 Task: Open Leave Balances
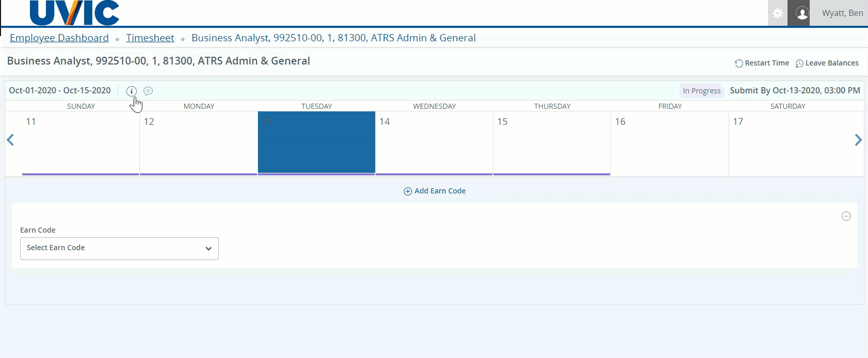click(x=827, y=63)
